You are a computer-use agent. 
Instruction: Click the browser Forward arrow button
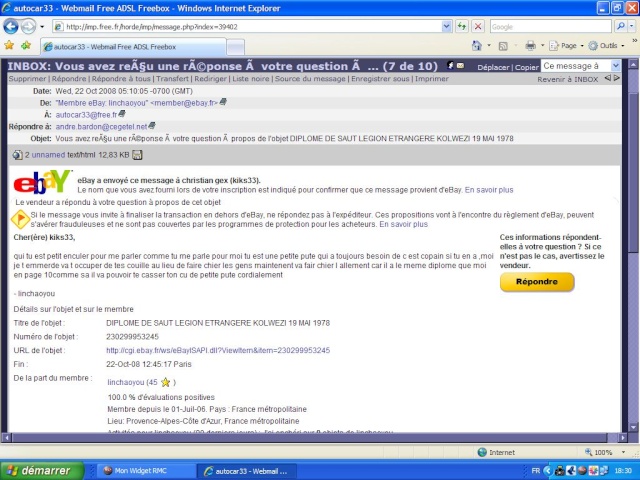click(29, 27)
